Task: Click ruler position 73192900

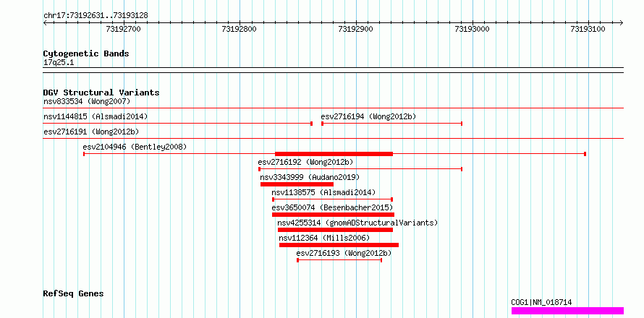Action: 356,29
